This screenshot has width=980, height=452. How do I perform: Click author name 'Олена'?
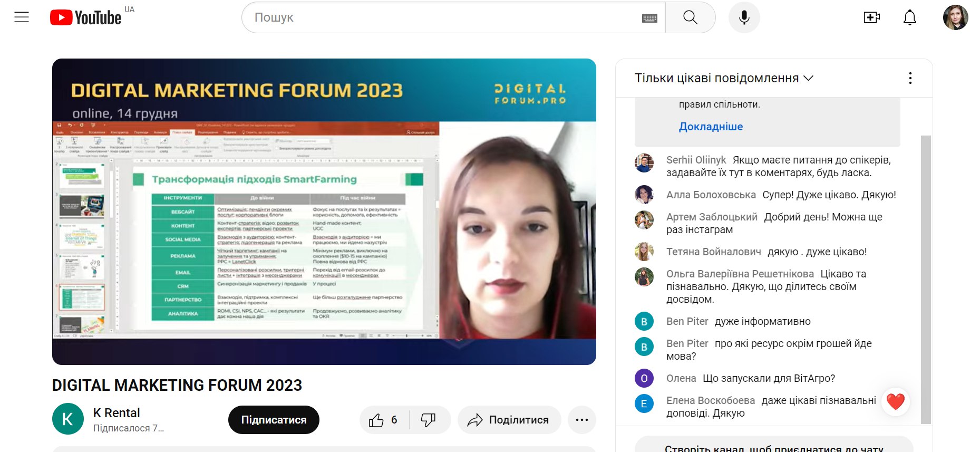coord(681,378)
